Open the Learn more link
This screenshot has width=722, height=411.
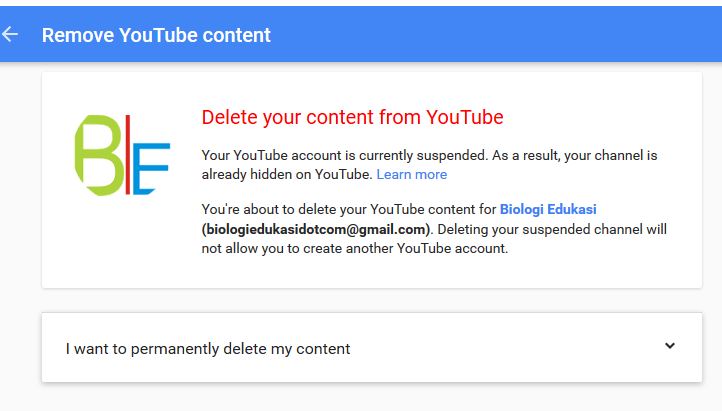[412, 174]
